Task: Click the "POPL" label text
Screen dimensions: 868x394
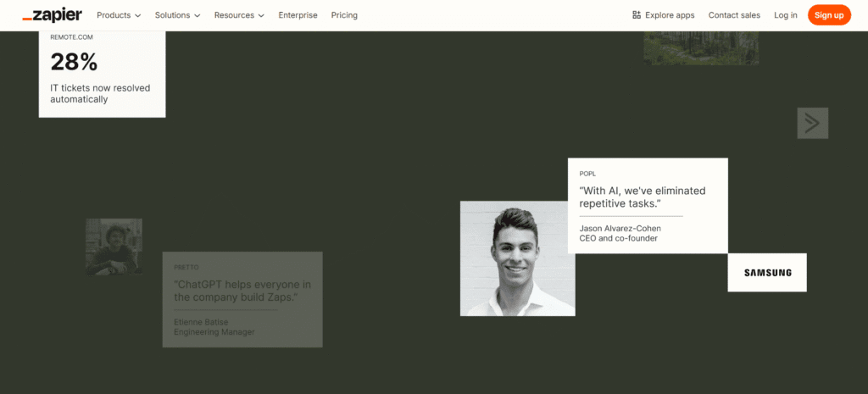Action: pyautogui.click(x=587, y=174)
